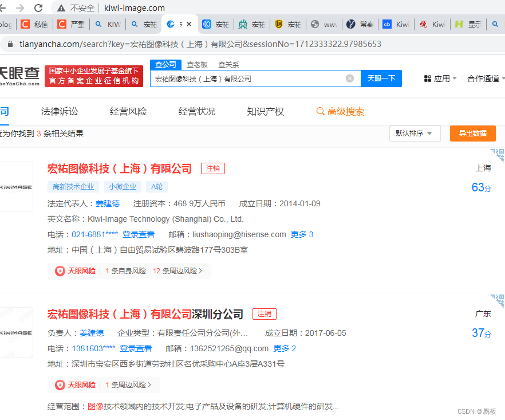The width and height of the screenshot is (505, 420).
Task: Open the 经营风险 category tab
Action: [x=128, y=112]
